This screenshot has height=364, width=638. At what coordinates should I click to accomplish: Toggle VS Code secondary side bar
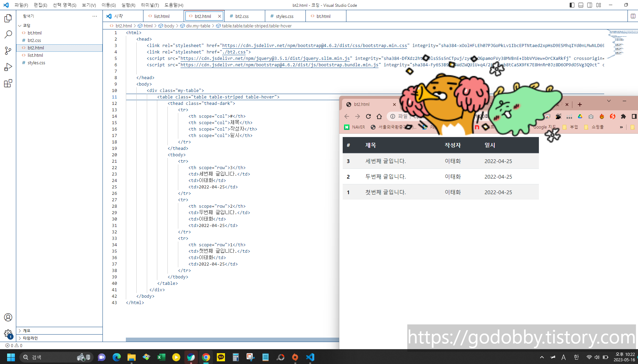coord(590,5)
